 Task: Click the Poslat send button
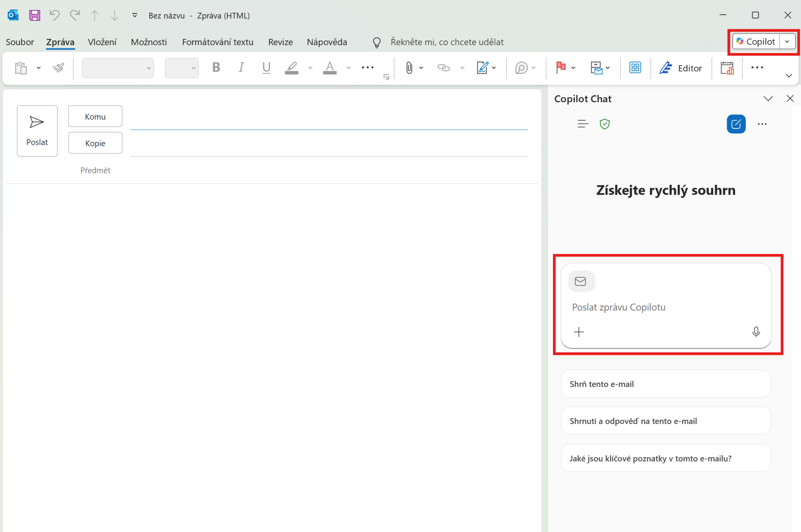click(x=37, y=131)
